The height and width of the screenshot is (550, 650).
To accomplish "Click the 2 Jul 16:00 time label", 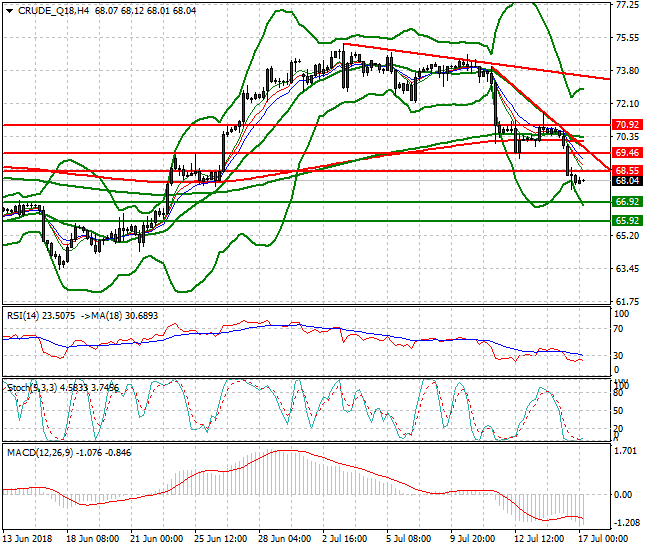I will coord(345,539).
